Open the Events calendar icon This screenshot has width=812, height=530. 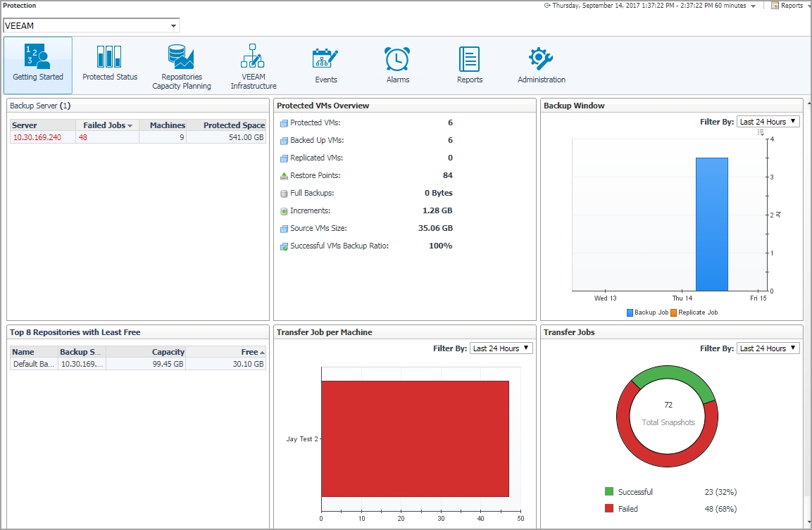[325, 58]
